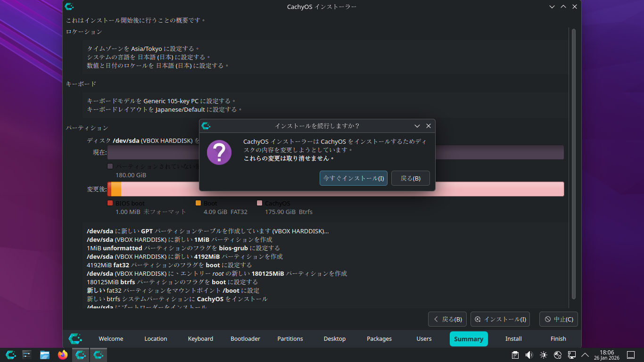Image resolution: width=644 pixels, height=362 pixels.
Task: Expand the hidden system tray icons
Action: (x=585, y=355)
